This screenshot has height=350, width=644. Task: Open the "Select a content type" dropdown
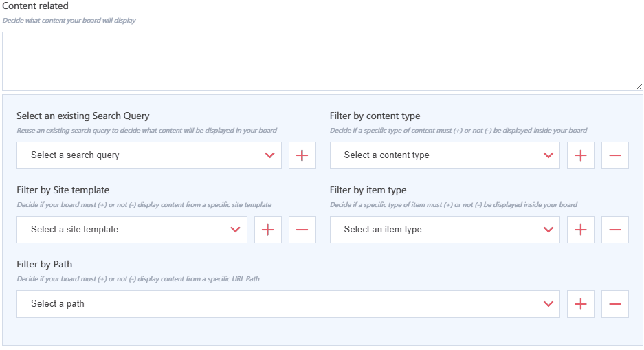tap(444, 155)
